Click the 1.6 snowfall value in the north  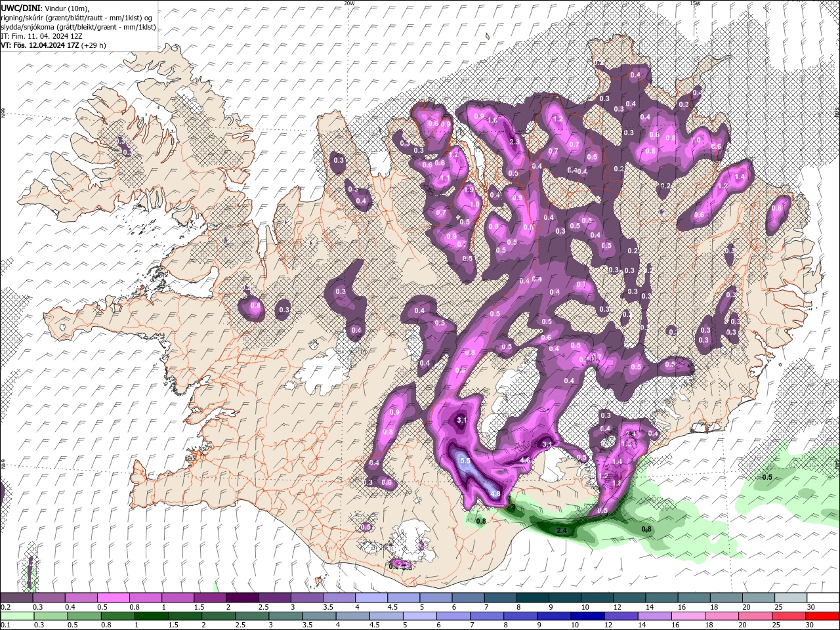click(x=493, y=120)
